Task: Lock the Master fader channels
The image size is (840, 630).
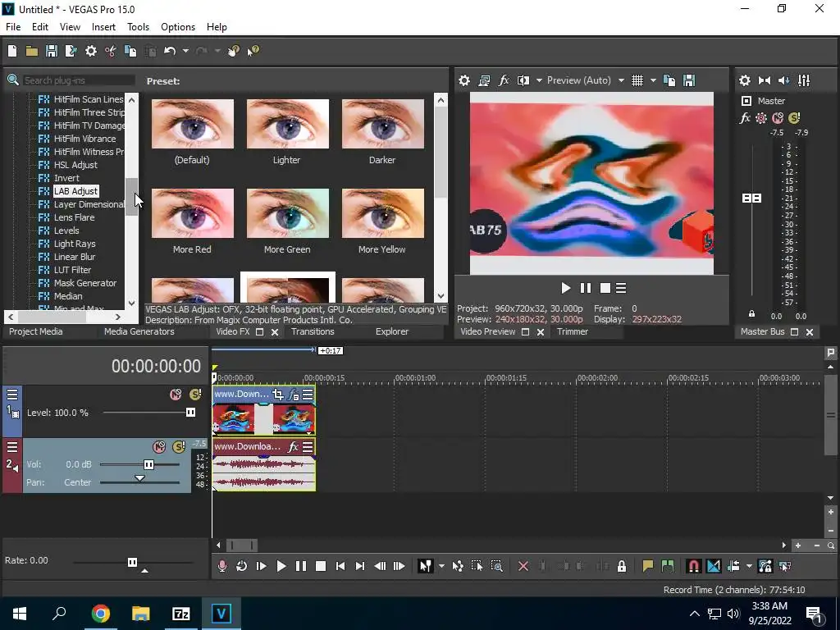Action: [x=751, y=314]
